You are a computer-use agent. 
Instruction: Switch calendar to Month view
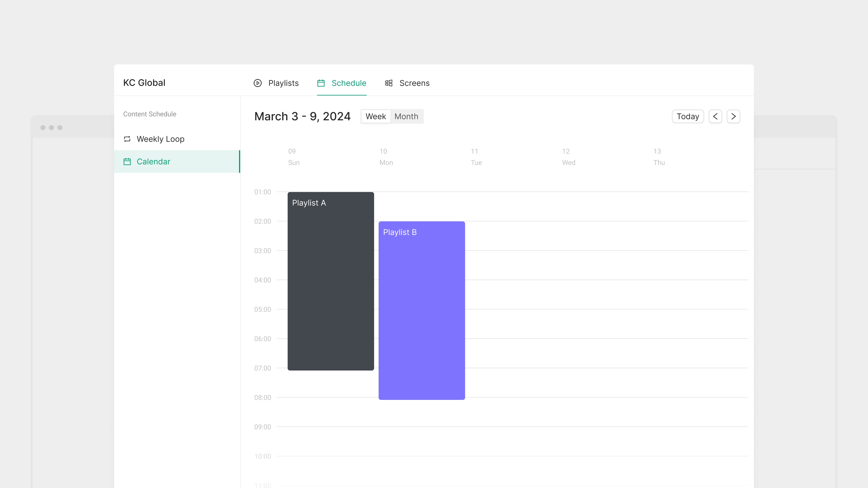tap(406, 116)
